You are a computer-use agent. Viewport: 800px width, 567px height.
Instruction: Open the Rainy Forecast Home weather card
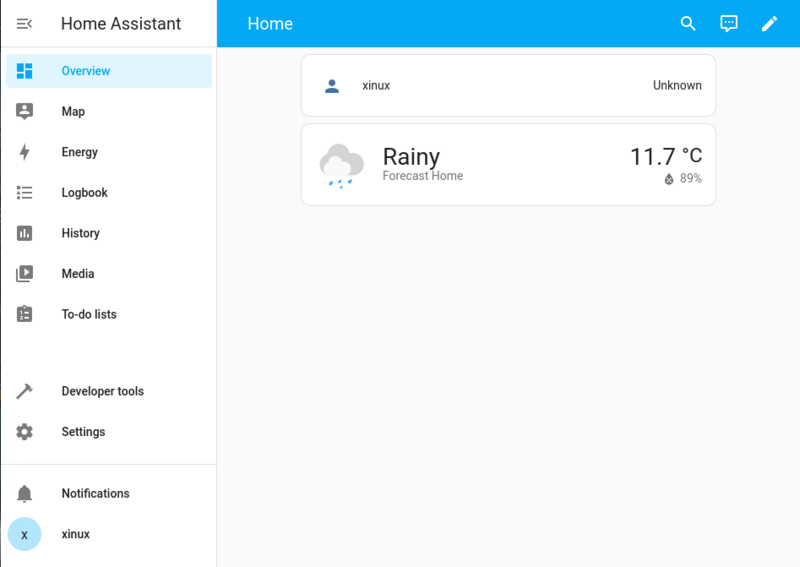click(508, 165)
